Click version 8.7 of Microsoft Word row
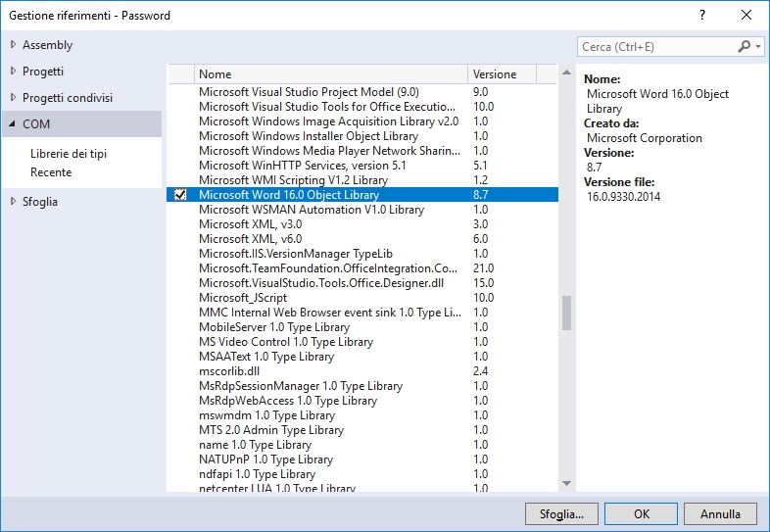 [x=480, y=195]
